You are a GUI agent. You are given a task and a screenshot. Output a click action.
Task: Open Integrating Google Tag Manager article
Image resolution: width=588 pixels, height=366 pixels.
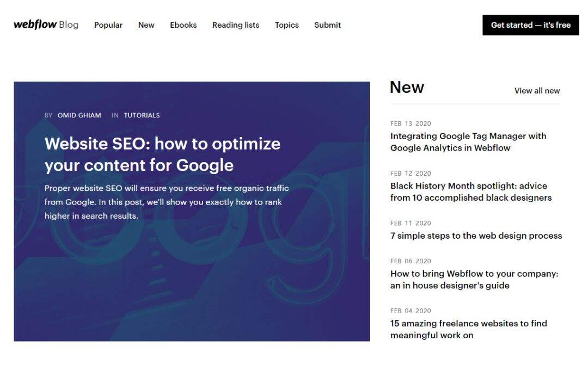click(x=468, y=142)
